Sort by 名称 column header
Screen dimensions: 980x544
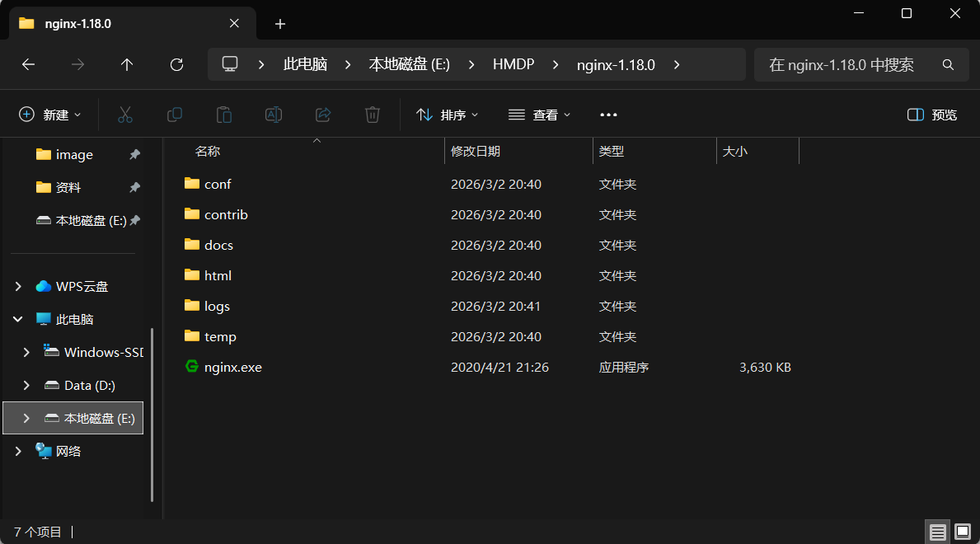(208, 152)
